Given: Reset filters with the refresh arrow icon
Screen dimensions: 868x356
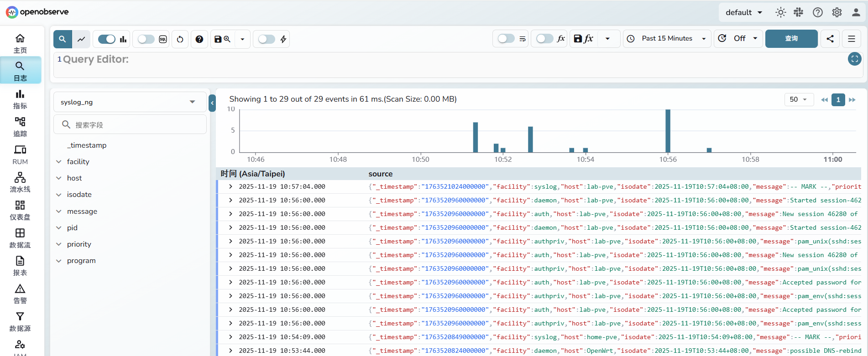Looking at the screenshot, I should (180, 39).
